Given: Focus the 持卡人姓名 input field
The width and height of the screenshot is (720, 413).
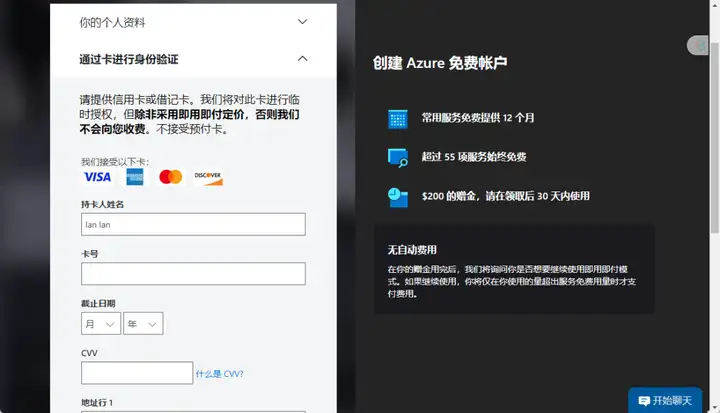Looking at the screenshot, I should (x=193, y=224).
